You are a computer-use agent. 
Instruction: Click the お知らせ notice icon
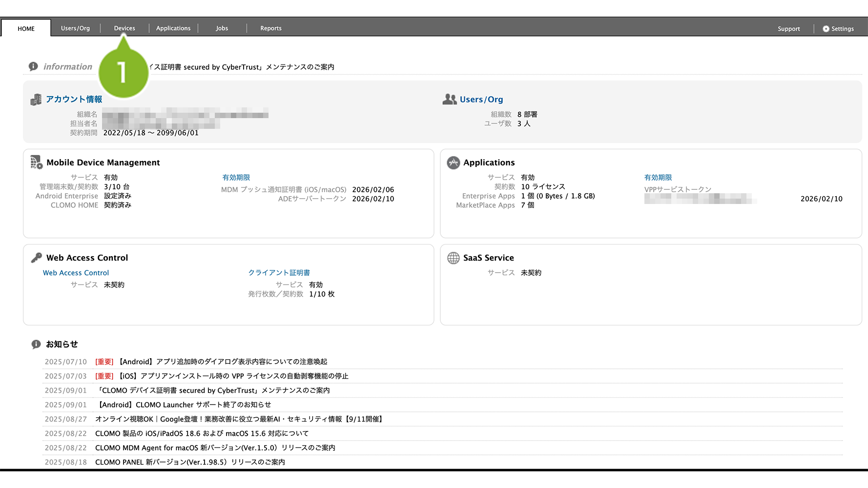pyautogui.click(x=36, y=345)
